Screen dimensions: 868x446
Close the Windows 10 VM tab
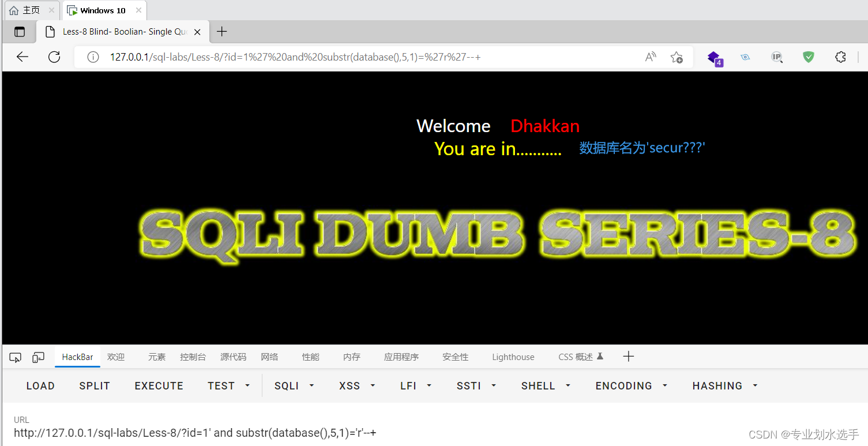(138, 10)
